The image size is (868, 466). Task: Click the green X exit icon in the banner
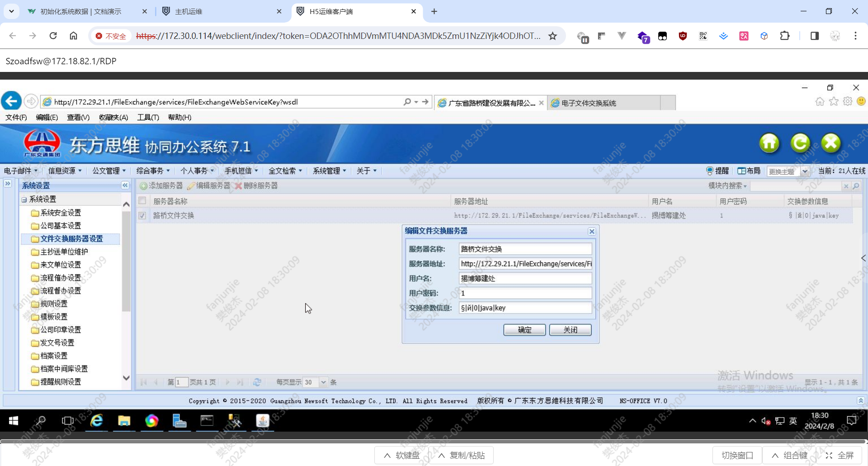pos(831,143)
